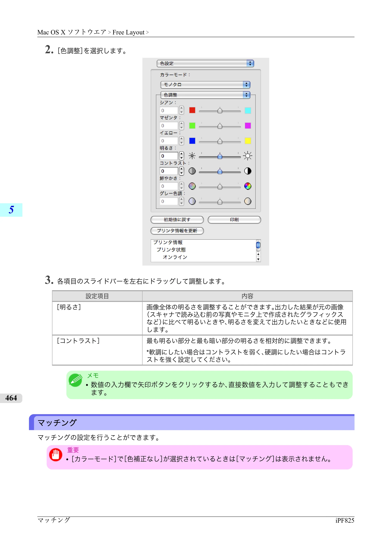Click the magenta swatch in the マゼンタ row
Image resolution: width=392 pixels, height=554 pixels.
[x=248, y=126]
